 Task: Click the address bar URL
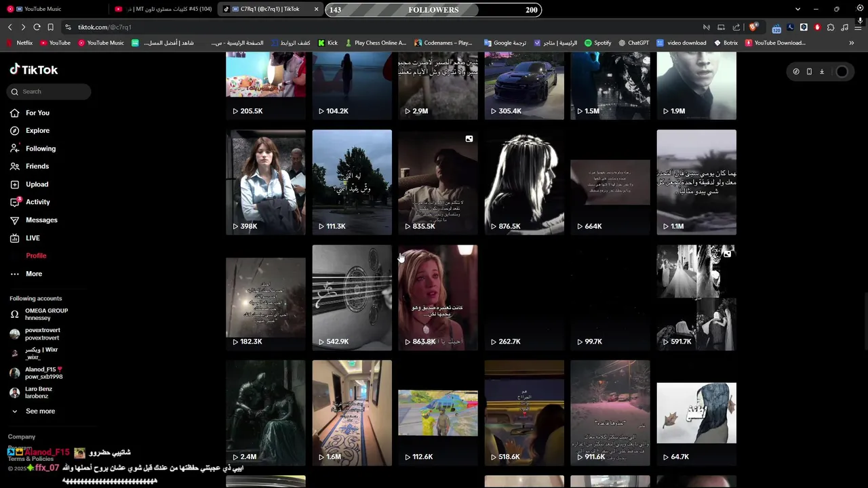(104, 27)
